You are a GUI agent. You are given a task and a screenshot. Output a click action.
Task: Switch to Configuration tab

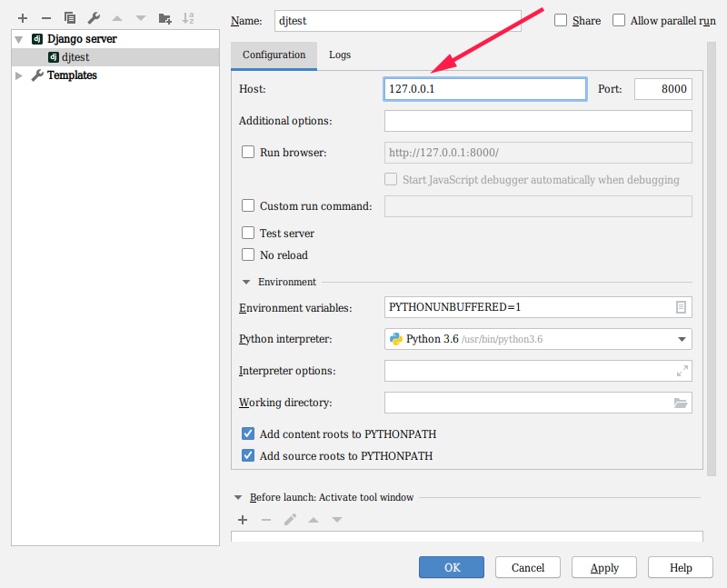pyautogui.click(x=274, y=55)
